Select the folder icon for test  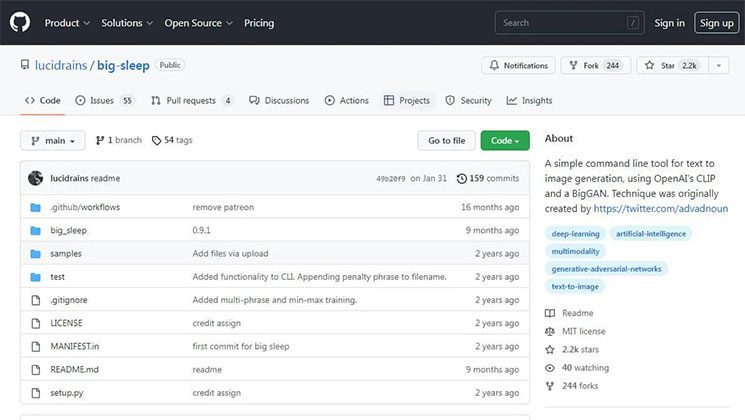click(x=36, y=277)
